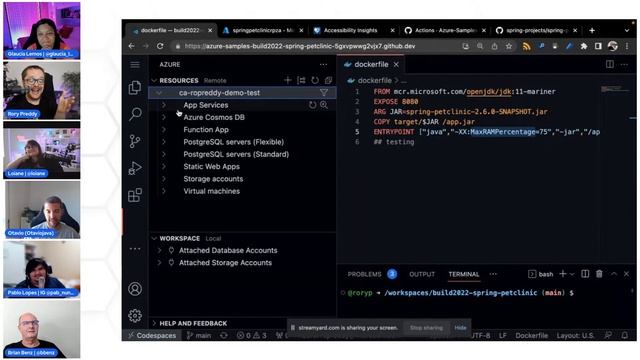Click search icon on App Services row
Viewport: 640px width, 360px height.
pyautogui.click(x=324, y=105)
